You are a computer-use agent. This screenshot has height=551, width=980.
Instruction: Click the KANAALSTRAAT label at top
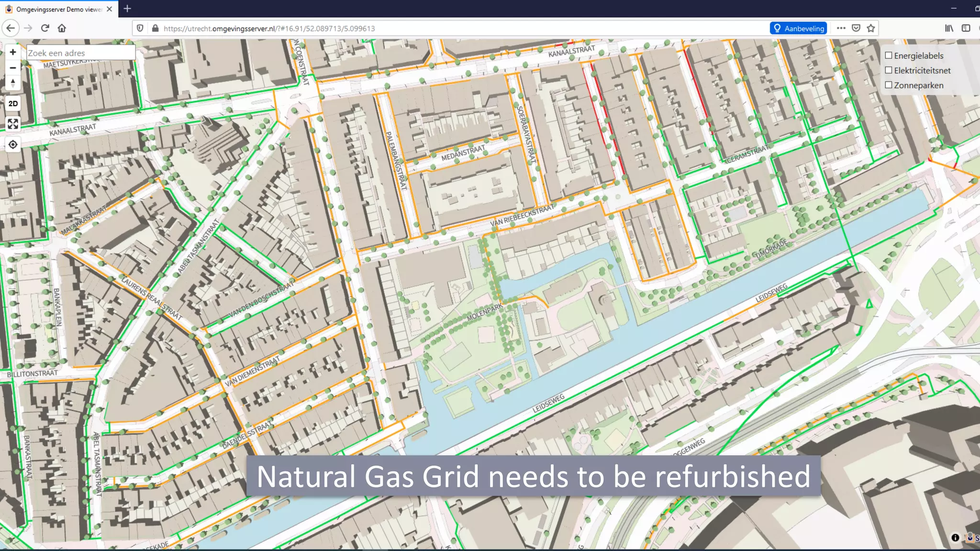(571, 51)
